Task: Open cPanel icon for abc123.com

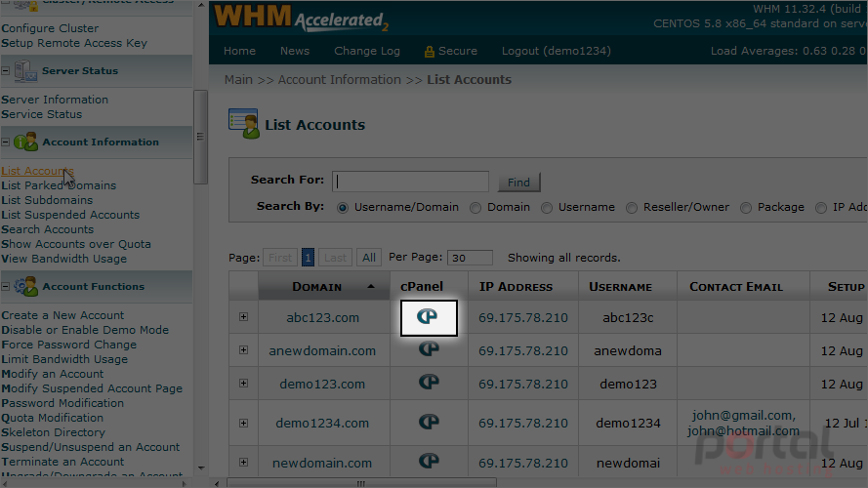Action: [428, 316]
